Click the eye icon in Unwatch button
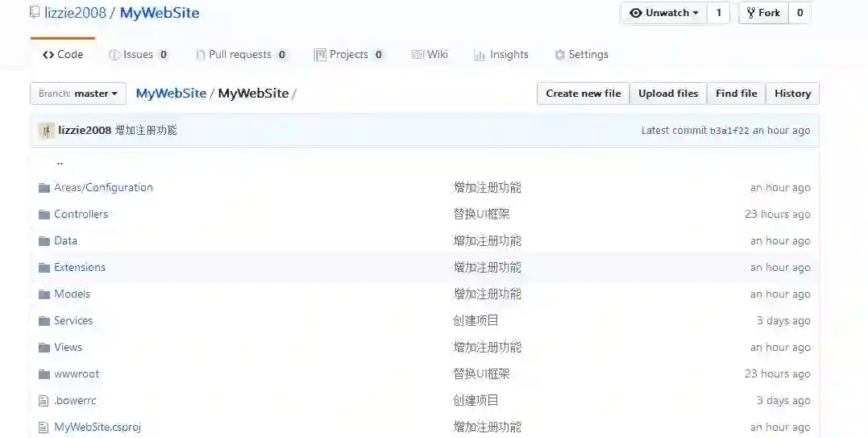The width and height of the screenshot is (868, 438). click(636, 13)
